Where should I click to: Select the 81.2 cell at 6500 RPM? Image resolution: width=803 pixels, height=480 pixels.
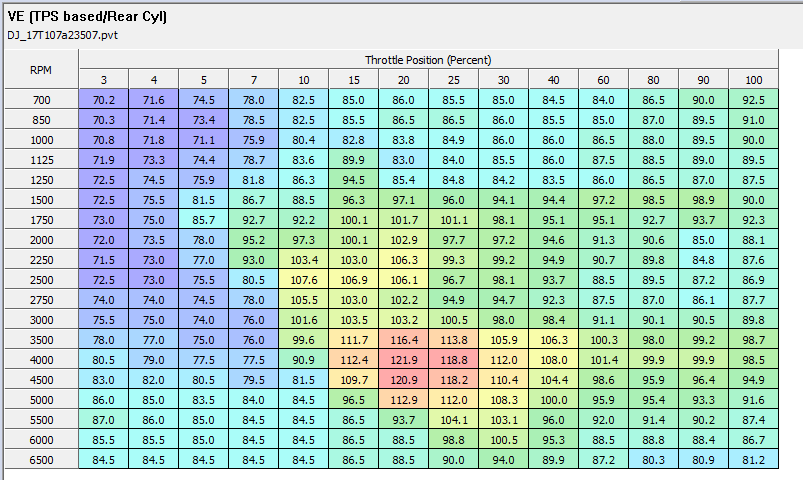pyautogui.click(x=753, y=459)
